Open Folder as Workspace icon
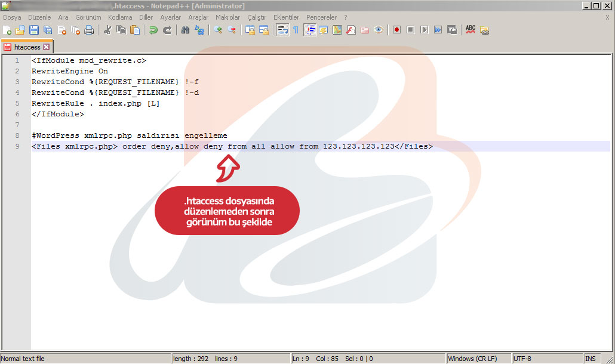The height and width of the screenshot is (364, 615). [x=365, y=30]
